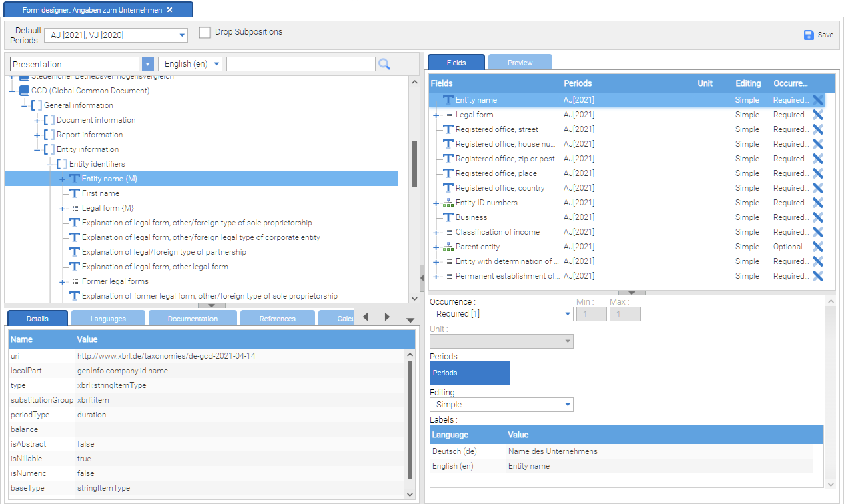The width and height of the screenshot is (844, 504).
Task: Click the blue Periods button
Action: [469, 373]
